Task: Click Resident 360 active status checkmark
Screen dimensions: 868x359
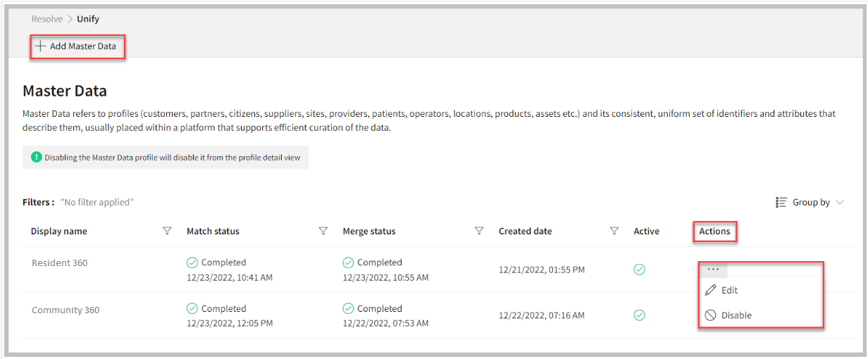Action: tap(640, 270)
